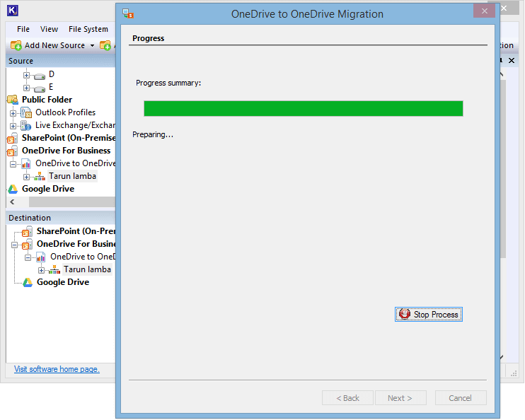Click the Destination OneDrive For Business icon

pyautogui.click(x=27, y=245)
